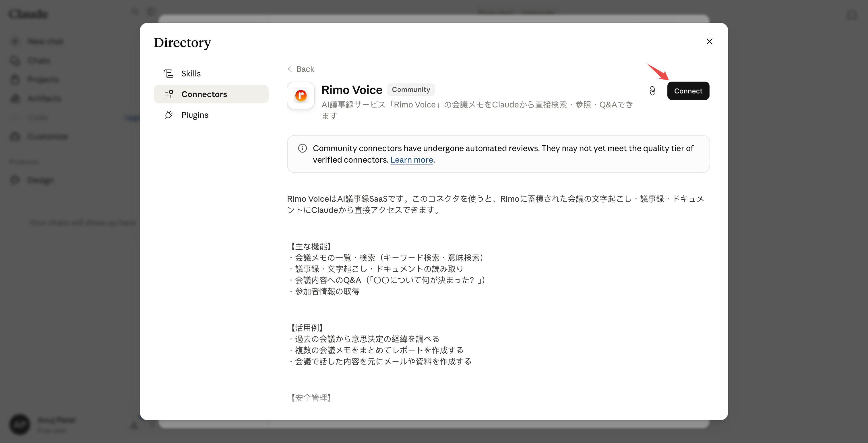Image resolution: width=868 pixels, height=443 pixels.
Task: Click the Connectors grid icon
Action: point(168,94)
